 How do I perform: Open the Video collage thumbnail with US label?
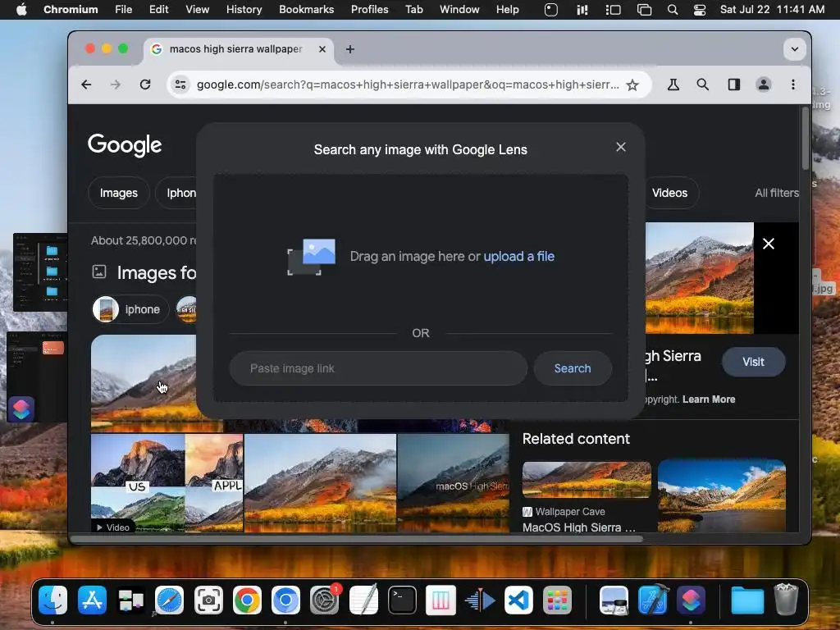(x=167, y=482)
